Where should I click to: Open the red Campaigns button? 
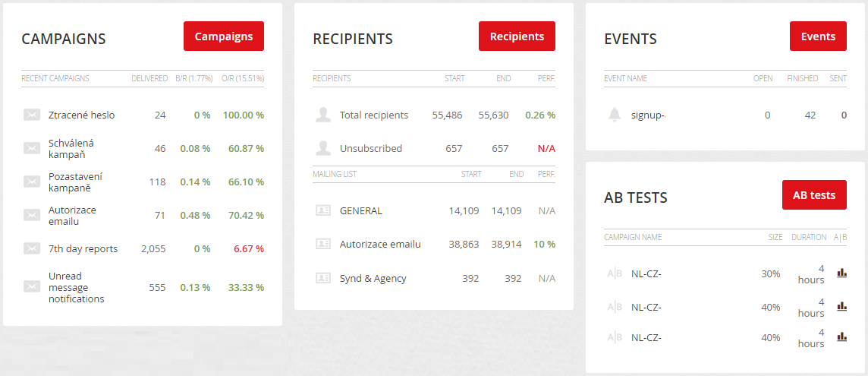click(224, 36)
